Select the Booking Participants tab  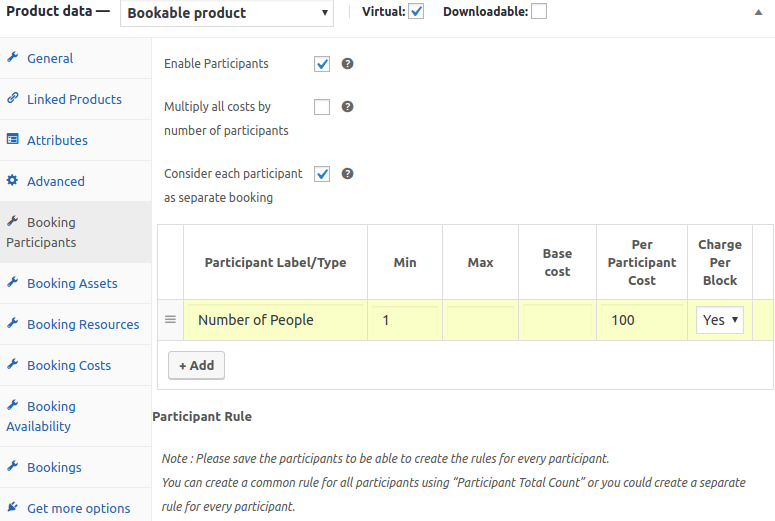coord(76,232)
